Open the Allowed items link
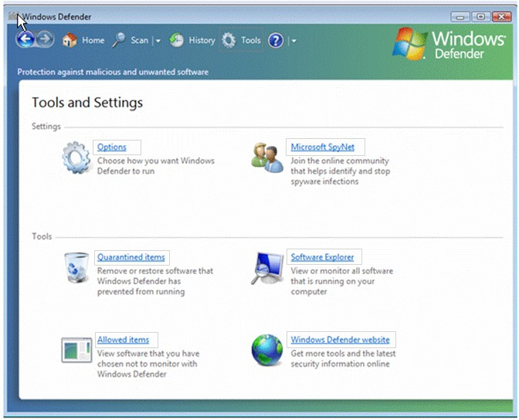This screenshot has height=420, width=519. pos(123,340)
